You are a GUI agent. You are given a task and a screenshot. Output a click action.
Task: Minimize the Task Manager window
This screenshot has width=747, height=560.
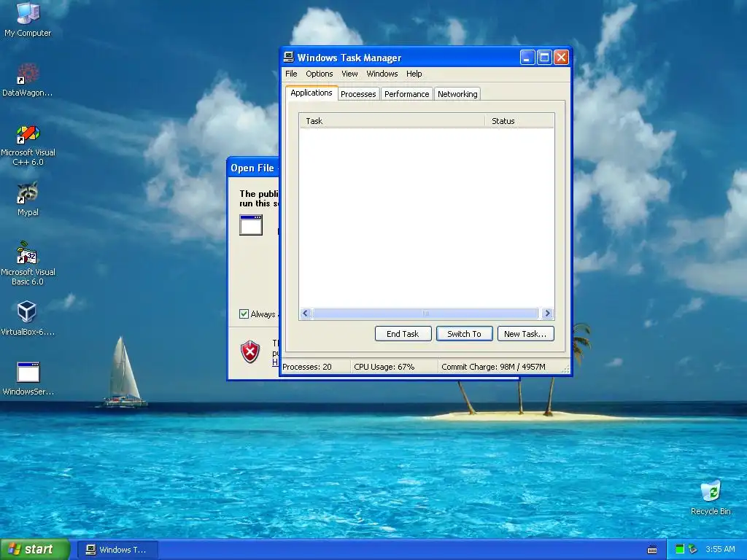tap(527, 58)
